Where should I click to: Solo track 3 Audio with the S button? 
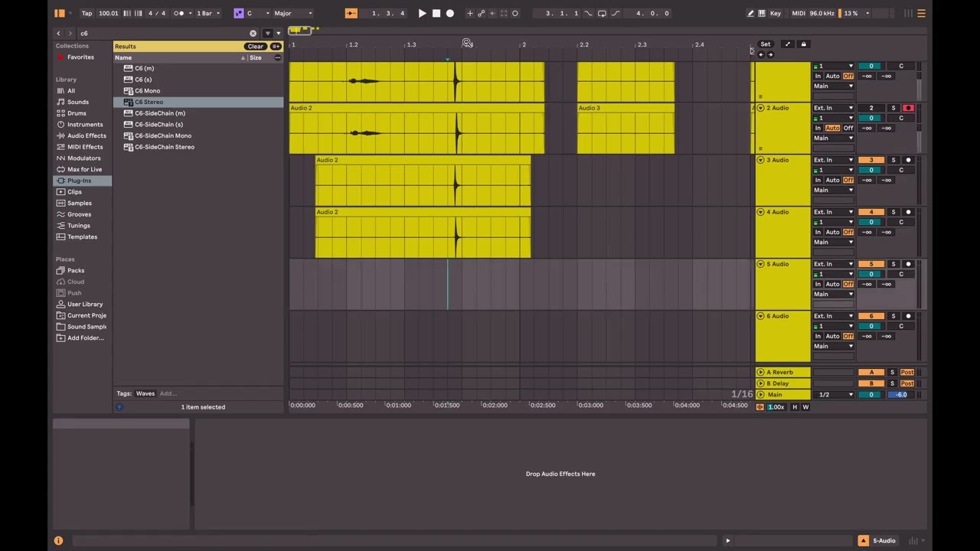[x=893, y=160]
